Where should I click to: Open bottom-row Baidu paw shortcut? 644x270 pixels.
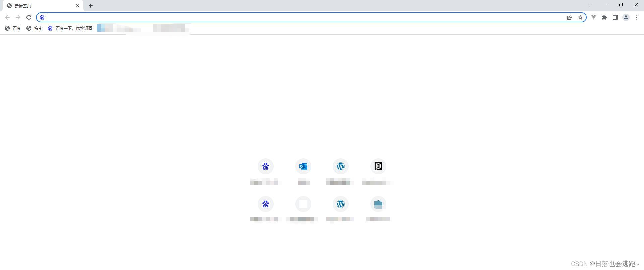click(x=266, y=204)
